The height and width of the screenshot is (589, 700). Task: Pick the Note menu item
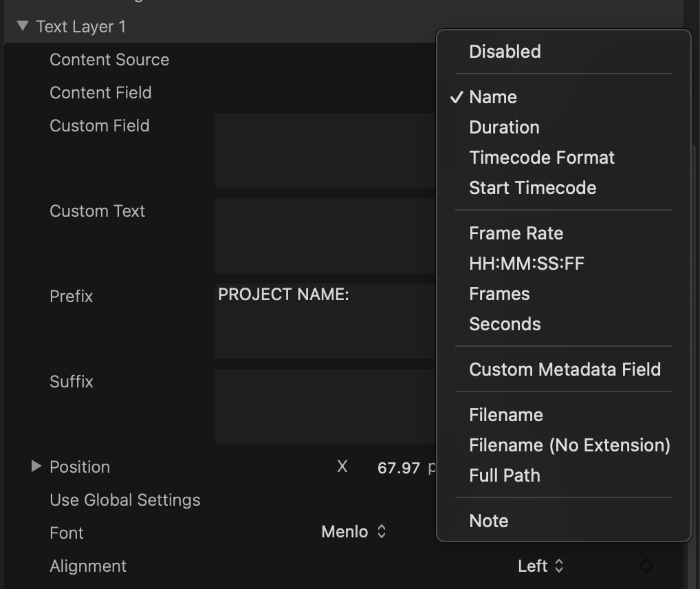[488, 521]
